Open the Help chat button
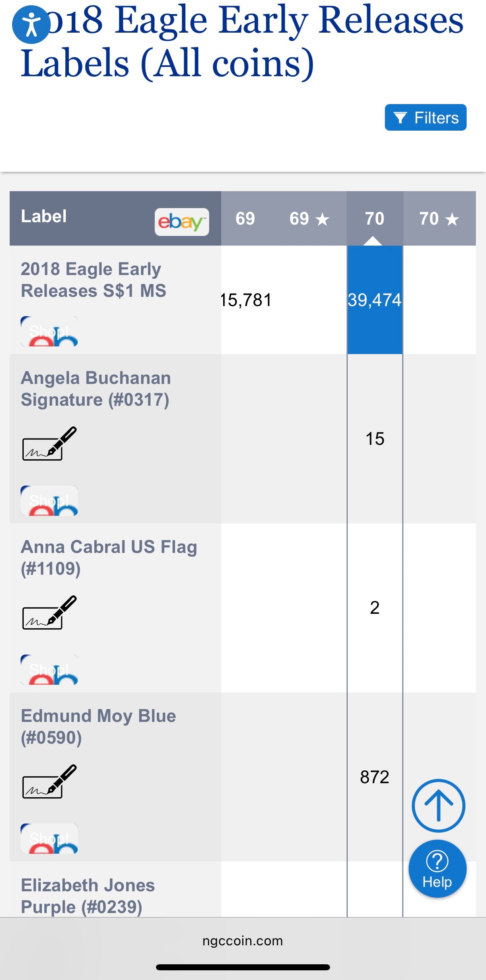This screenshot has width=486, height=980. pyautogui.click(x=437, y=869)
